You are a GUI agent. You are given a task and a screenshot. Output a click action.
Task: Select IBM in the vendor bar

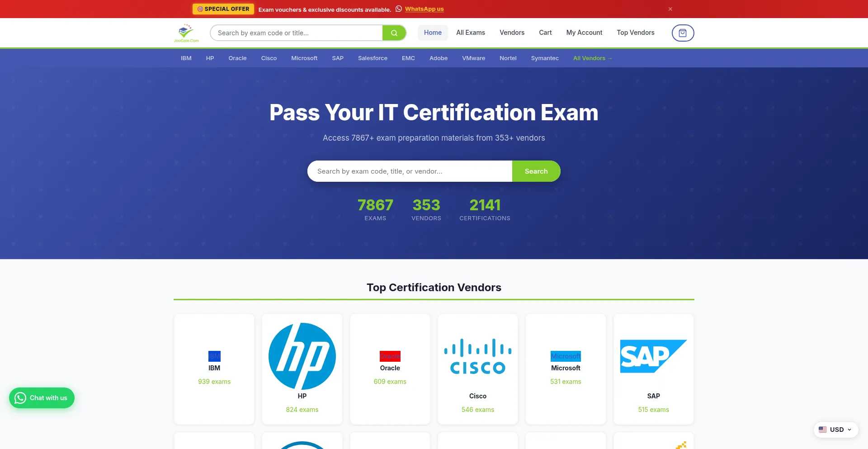(x=186, y=58)
